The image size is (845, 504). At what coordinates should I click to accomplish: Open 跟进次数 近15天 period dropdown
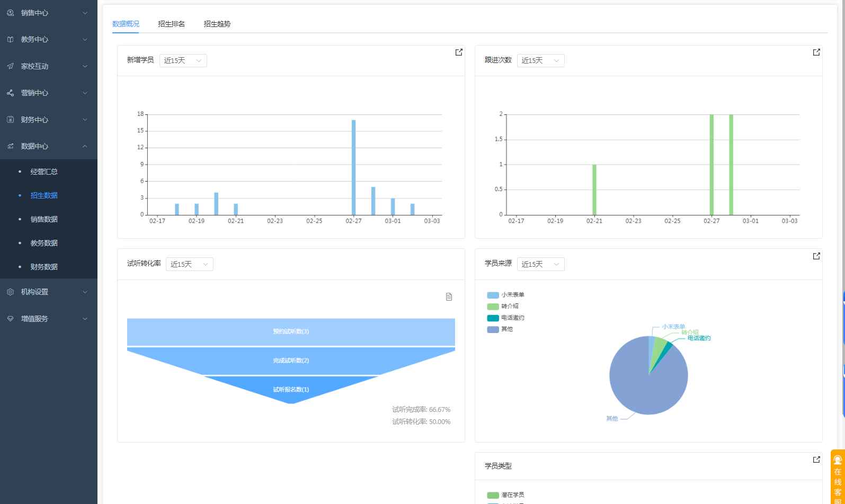[x=540, y=60]
